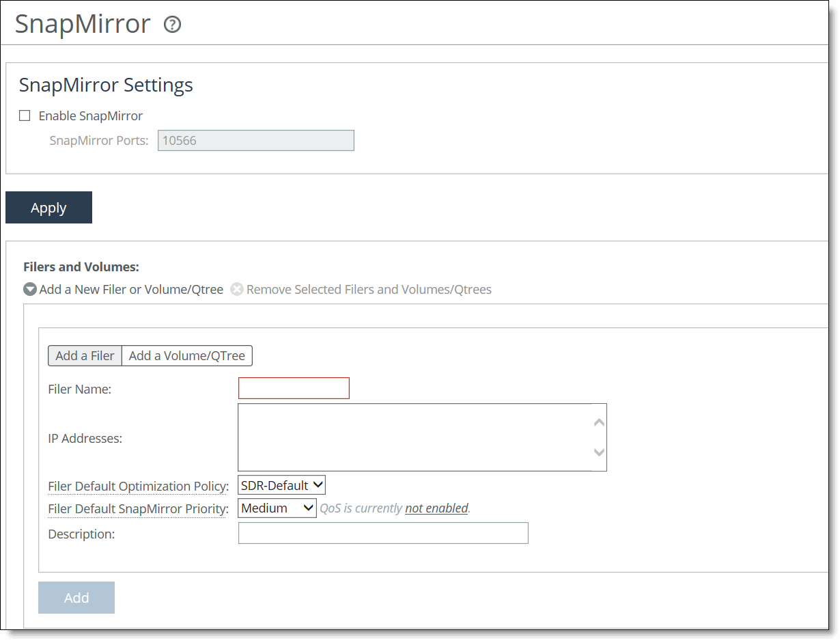Click the Filer Default Optimization Policy label link
Screen dimensions: 840x641
click(x=138, y=486)
